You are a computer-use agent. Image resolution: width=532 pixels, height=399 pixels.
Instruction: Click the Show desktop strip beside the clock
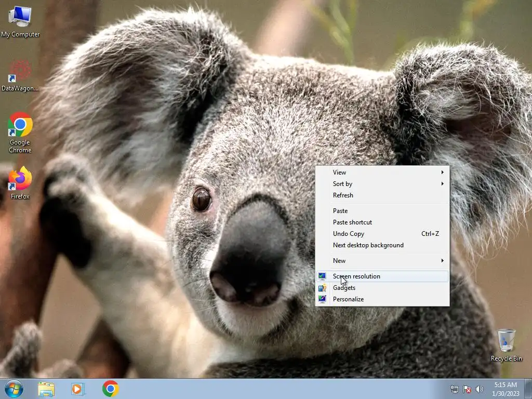coord(528,389)
